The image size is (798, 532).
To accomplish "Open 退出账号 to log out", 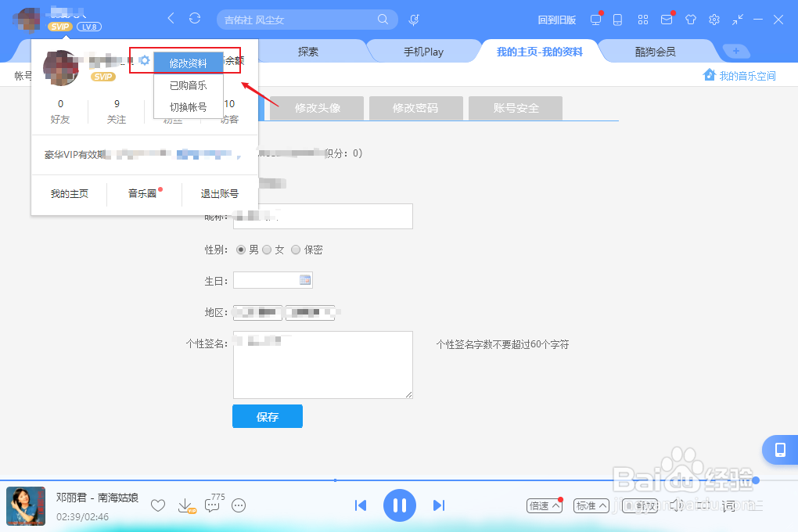I will pyautogui.click(x=218, y=193).
